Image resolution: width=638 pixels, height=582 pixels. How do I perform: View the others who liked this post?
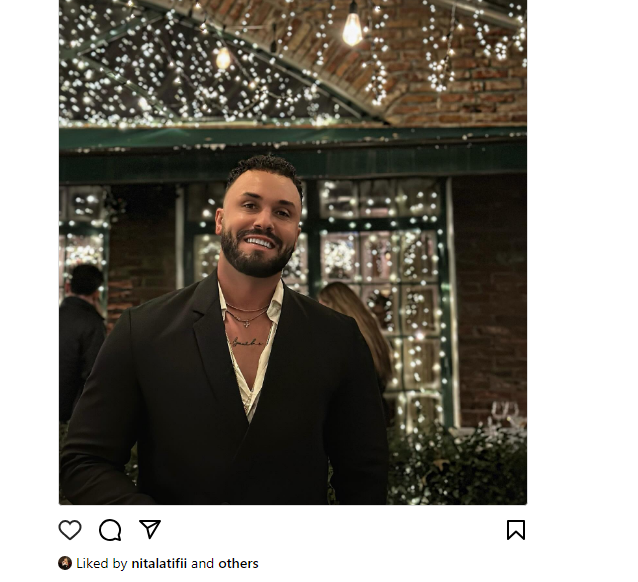(239, 563)
